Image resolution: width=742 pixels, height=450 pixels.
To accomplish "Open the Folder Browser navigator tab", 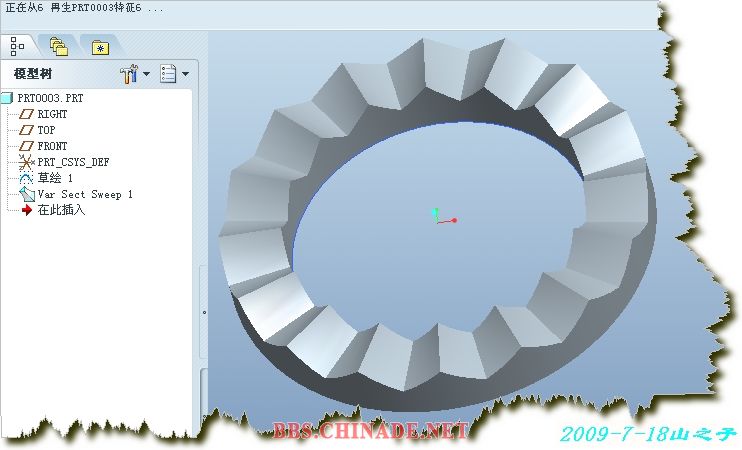I will pos(59,46).
